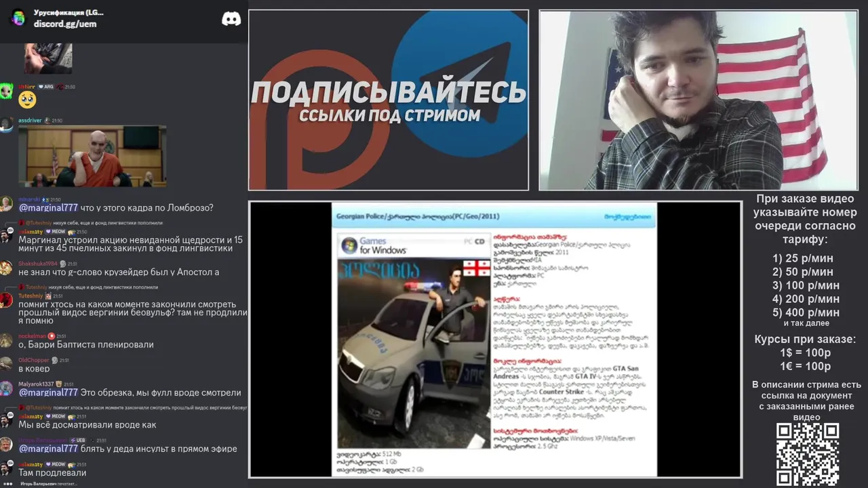Click the typing indicator dots at chat bottom
Viewport: 868px width, 488px height.
coord(8,484)
